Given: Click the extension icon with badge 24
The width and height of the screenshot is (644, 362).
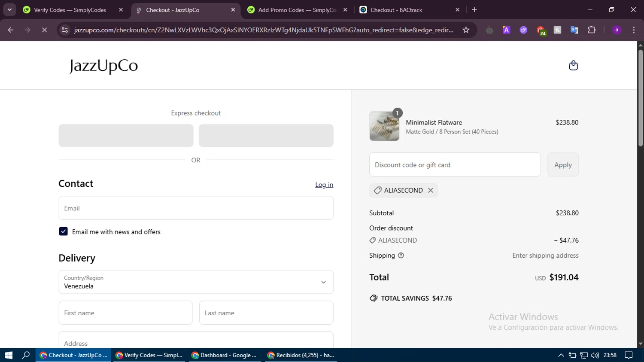Looking at the screenshot, I should point(541,30).
